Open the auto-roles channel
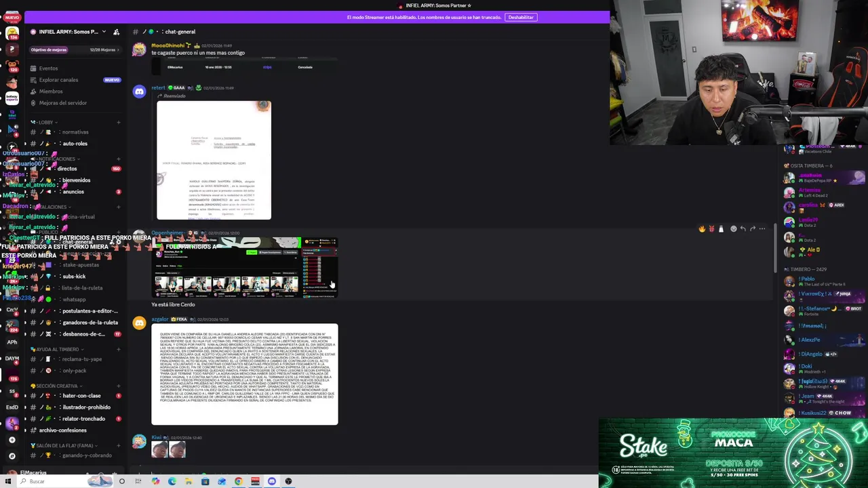Screen dimensions: 868x488 click(75, 144)
